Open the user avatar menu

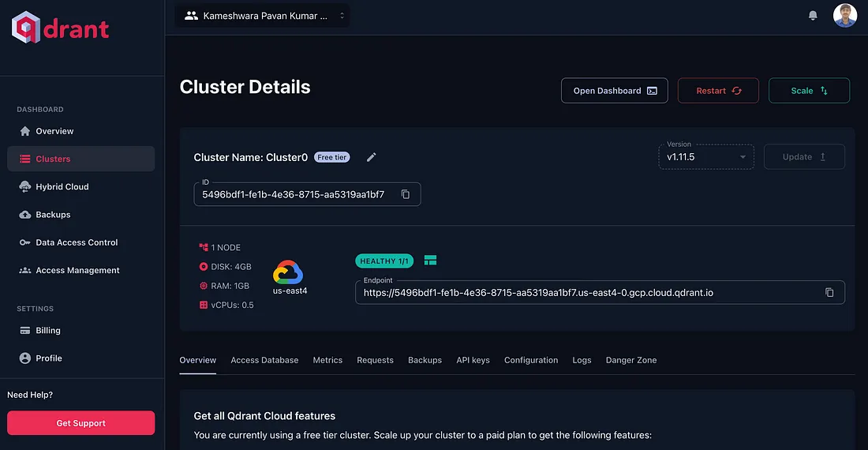(x=845, y=16)
